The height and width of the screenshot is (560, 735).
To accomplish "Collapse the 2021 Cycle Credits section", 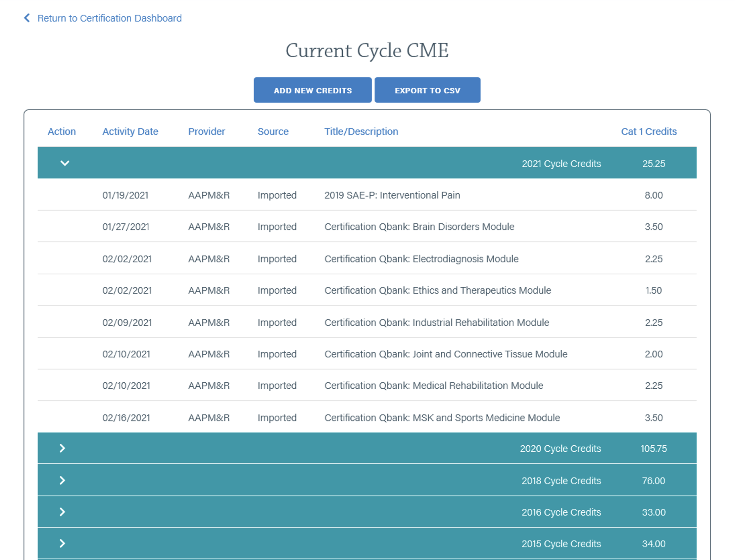I will click(x=64, y=163).
